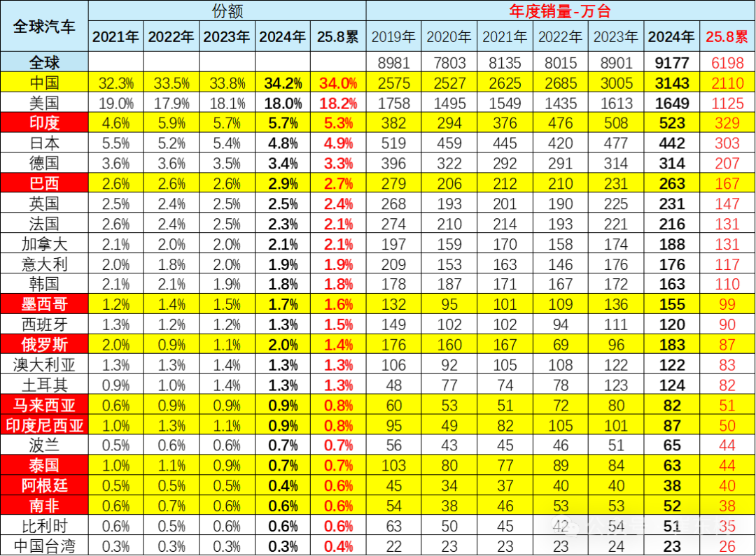Click 比利时 2019 sales value 63
Image resolution: width=756 pixels, height=556 pixels.
click(393, 526)
